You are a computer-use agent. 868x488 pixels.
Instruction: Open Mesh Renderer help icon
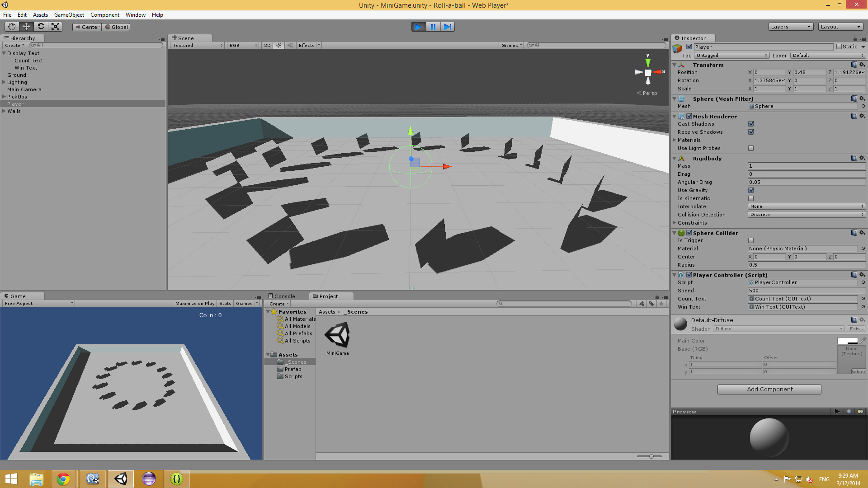point(854,116)
